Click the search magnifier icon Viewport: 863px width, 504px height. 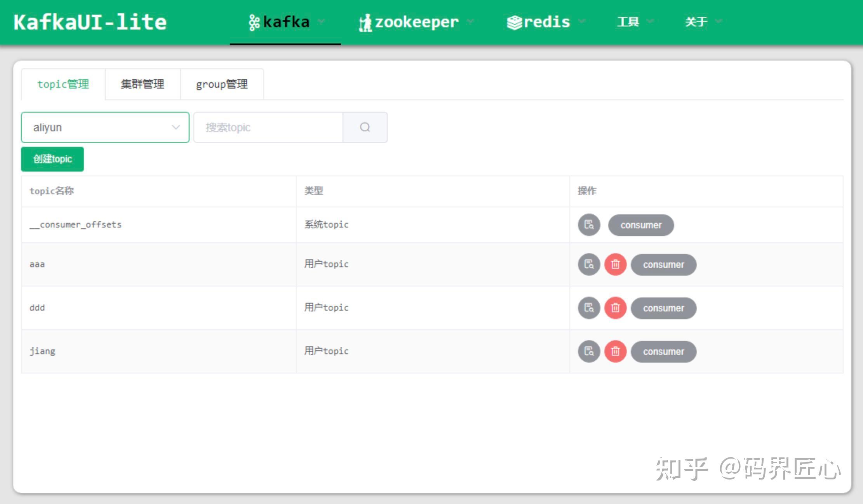tap(365, 127)
